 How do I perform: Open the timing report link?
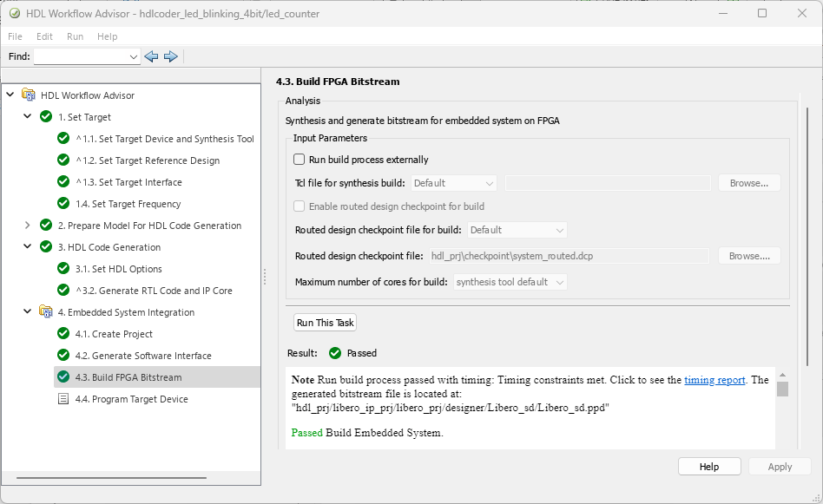coord(714,380)
